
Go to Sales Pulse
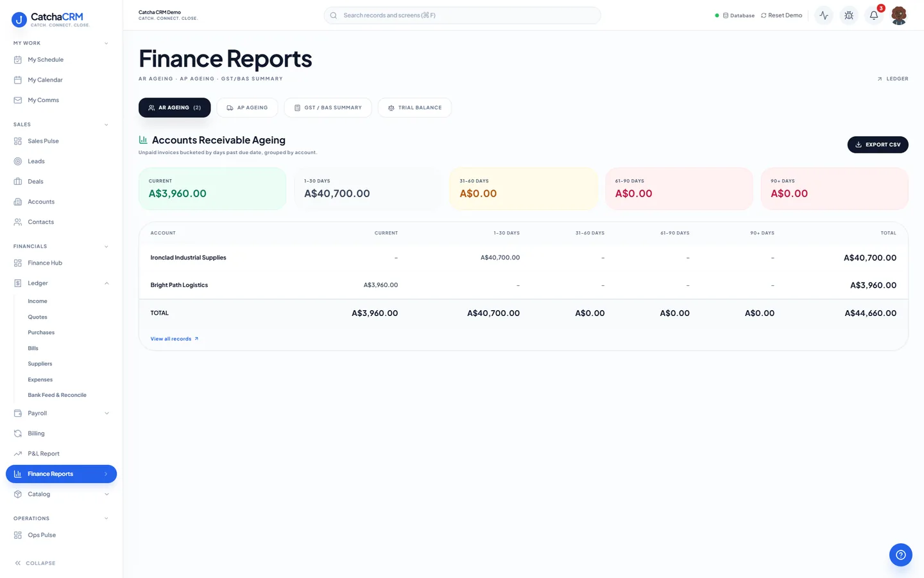click(x=61, y=141)
